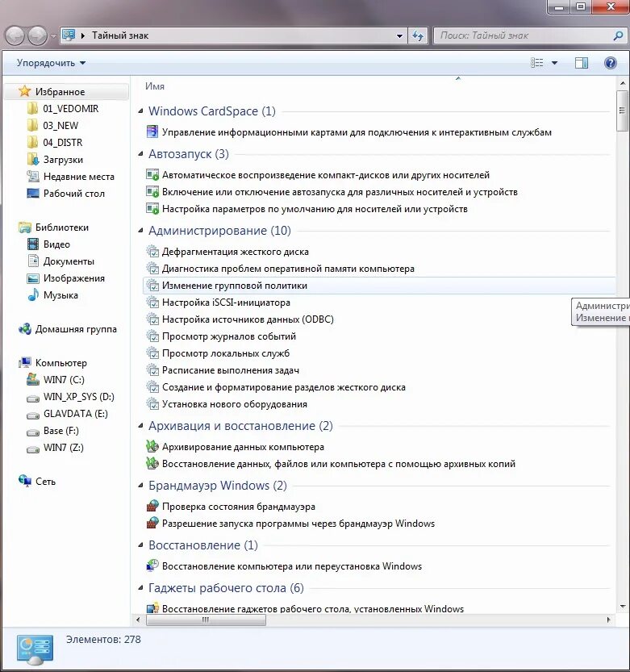Collapse the Администрирование (10) group
Viewport: 630px width, 672px height.
[140, 231]
